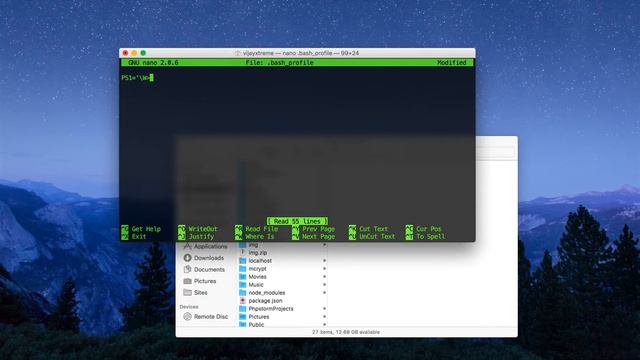
Task: Expand the localhost folder arrow
Action: [324, 260]
